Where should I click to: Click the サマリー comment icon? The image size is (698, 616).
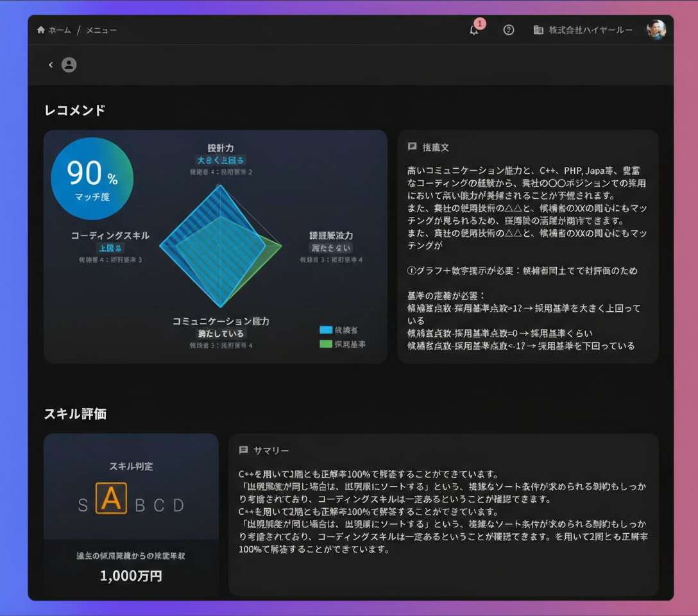243,450
